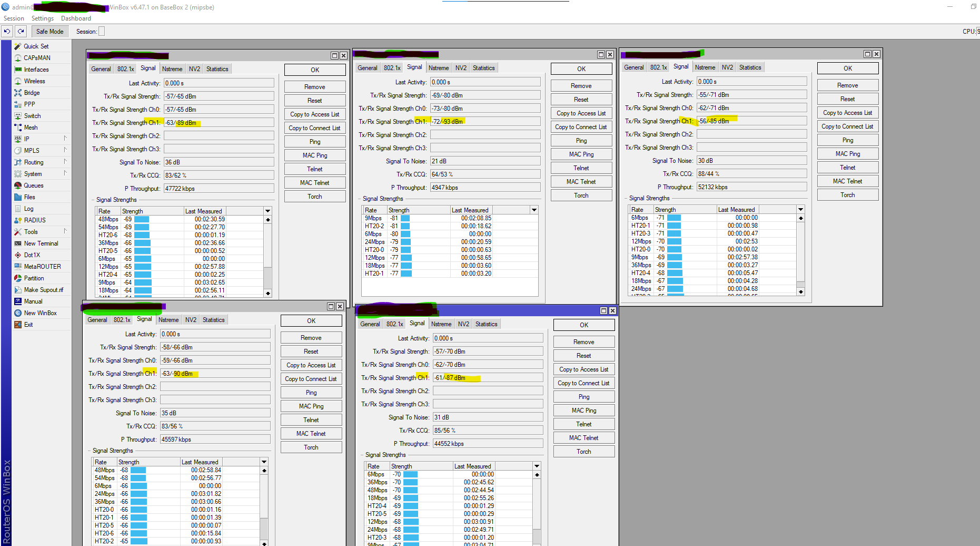This screenshot has height=546, width=980.
Task: Open the Dot1X menu
Action: tap(32, 255)
